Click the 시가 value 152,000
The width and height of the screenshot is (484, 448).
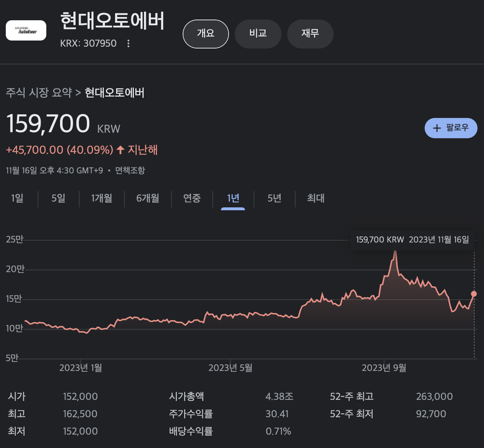tap(80, 397)
